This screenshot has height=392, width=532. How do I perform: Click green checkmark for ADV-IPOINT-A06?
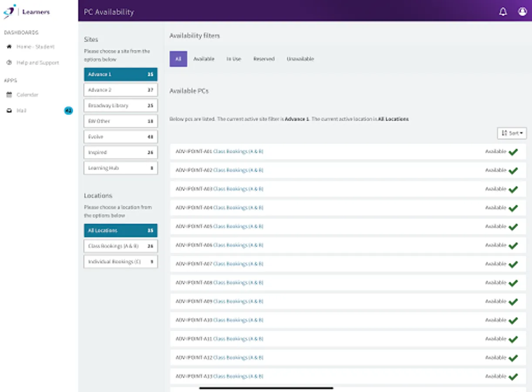513,245
